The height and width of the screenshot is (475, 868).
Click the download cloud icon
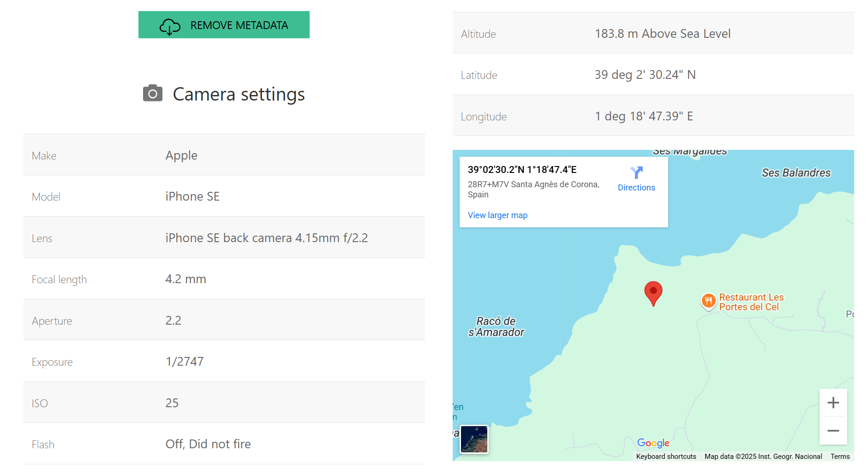(170, 26)
